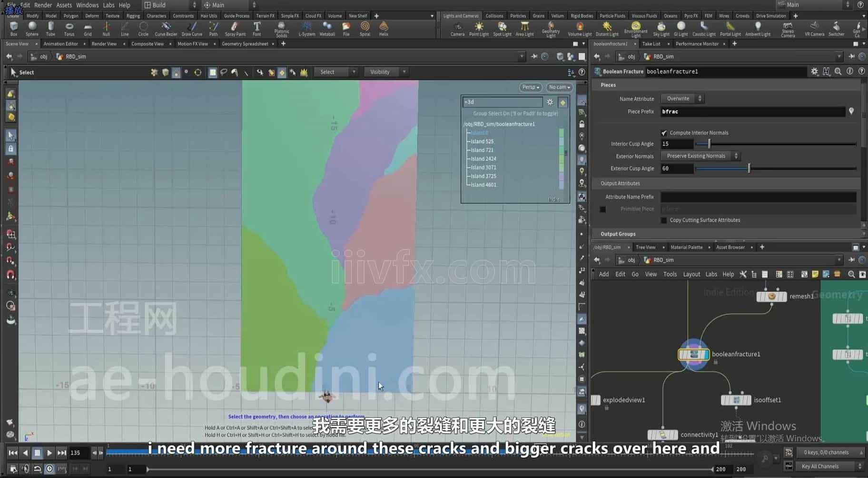Select the Null shelf tool
This screenshot has height=478, width=868.
106,29
